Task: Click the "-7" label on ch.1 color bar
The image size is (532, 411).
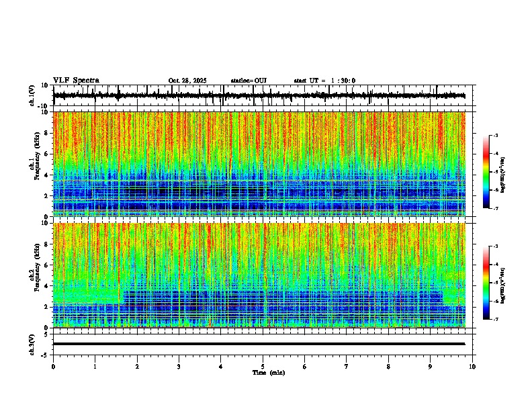Action: point(495,208)
